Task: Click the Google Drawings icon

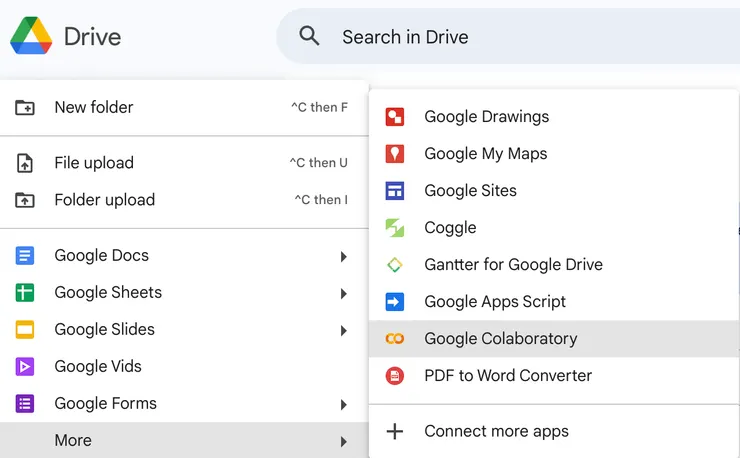Action: (395, 117)
